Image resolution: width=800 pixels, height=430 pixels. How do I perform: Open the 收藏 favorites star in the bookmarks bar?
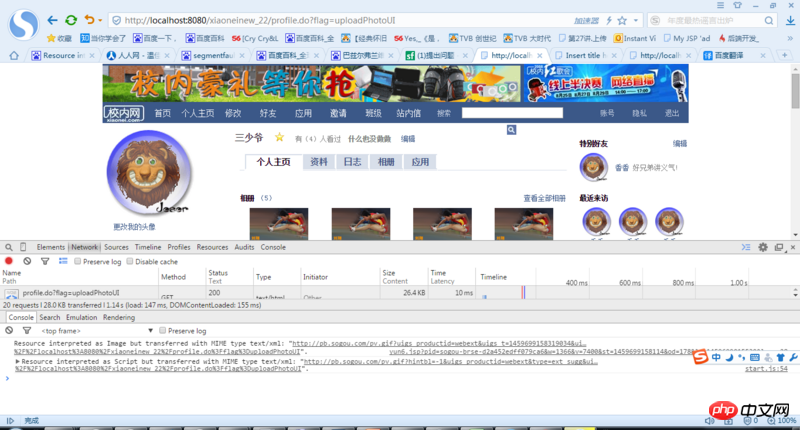coord(60,38)
